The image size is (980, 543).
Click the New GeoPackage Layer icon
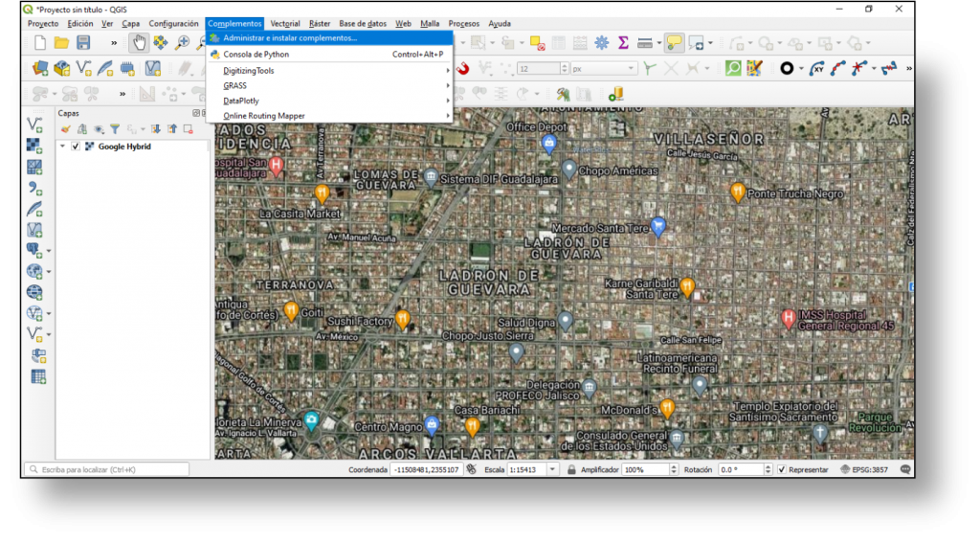point(62,68)
